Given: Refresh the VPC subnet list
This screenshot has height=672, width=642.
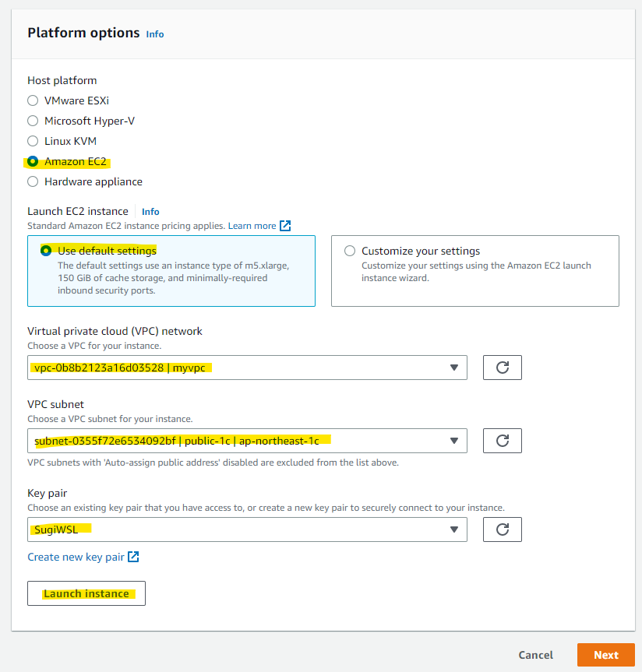Looking at the screenshot, I should tap(502, 440).
